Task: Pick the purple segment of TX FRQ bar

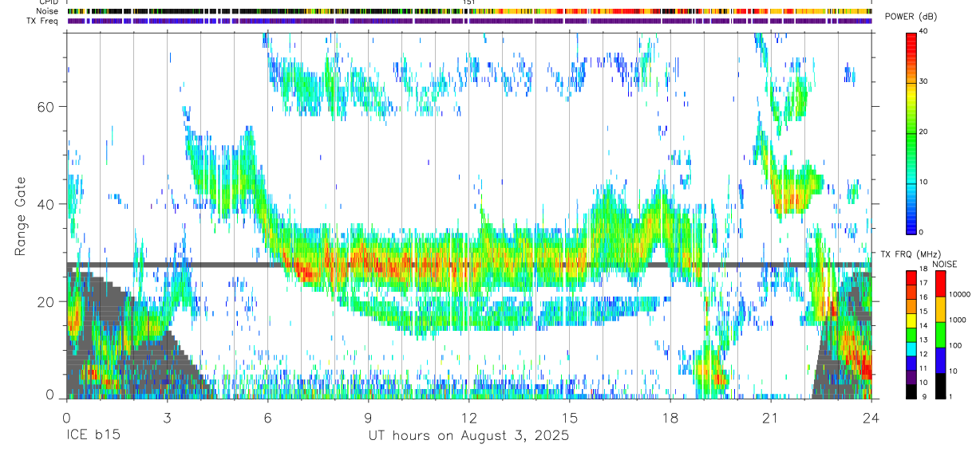Action: [x=911, y=377]
